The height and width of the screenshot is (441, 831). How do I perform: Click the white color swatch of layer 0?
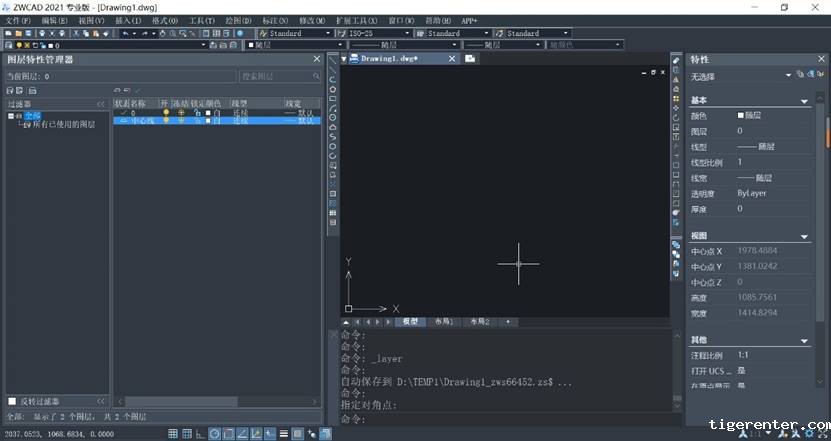tap(207, 112)
